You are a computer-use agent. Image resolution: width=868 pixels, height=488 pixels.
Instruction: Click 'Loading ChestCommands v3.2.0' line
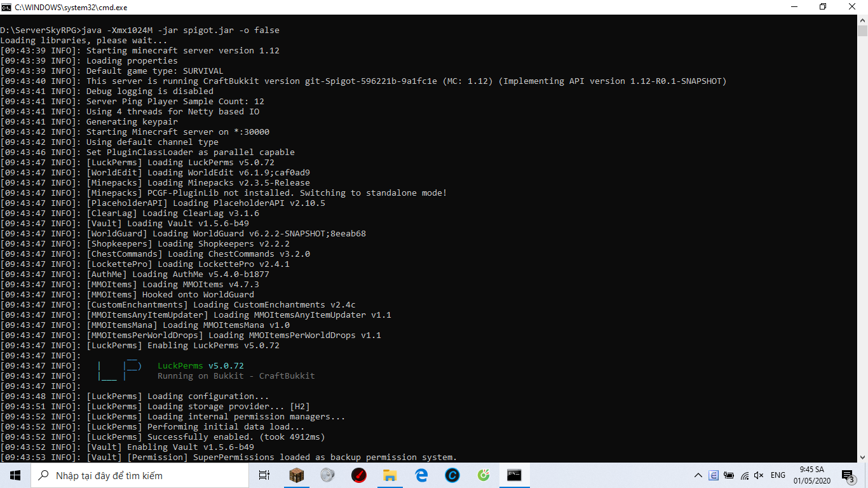[155, 254]
